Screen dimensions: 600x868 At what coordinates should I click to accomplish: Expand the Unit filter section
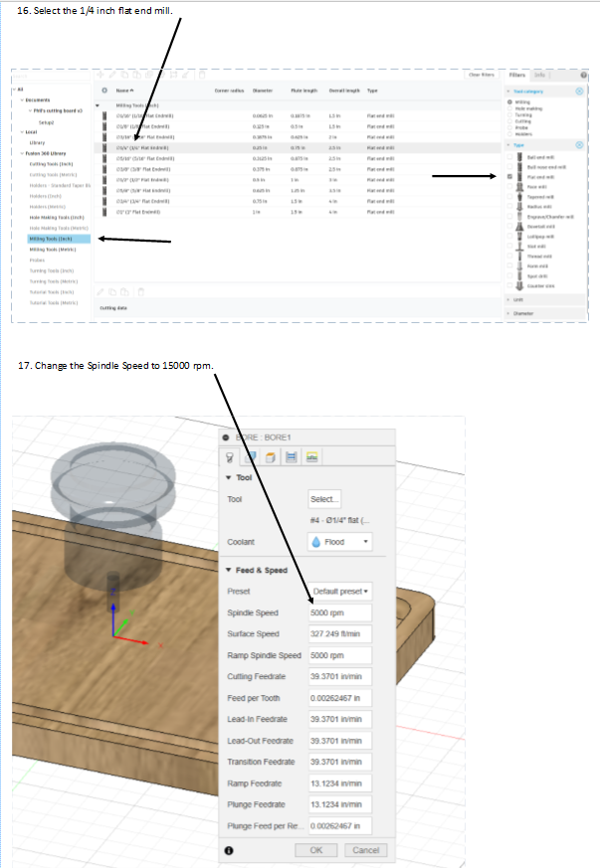(508, 299)
